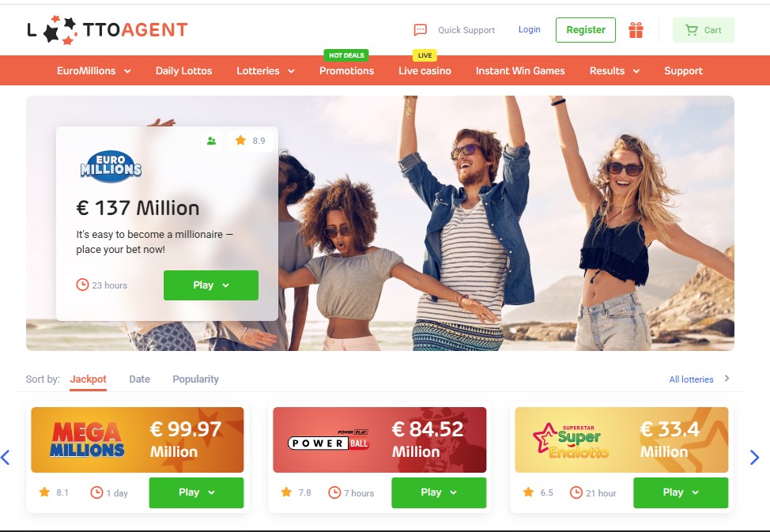
Task: Click the green group players icon on EuroMillions card
Action: pos(212,141)
